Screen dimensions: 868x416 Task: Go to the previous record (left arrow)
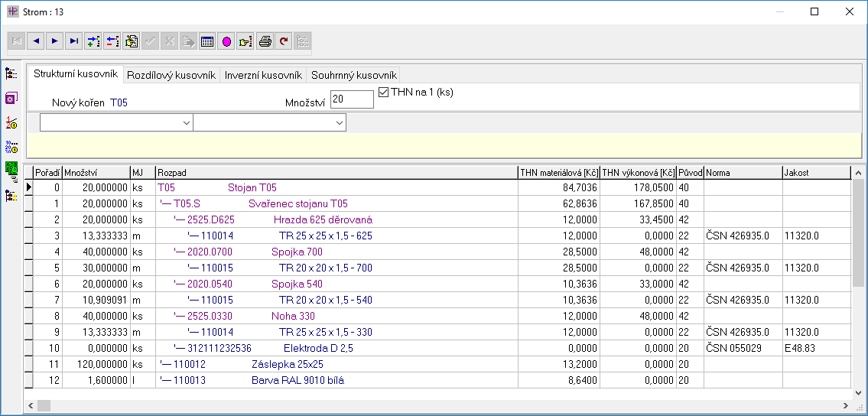(35, 41)
